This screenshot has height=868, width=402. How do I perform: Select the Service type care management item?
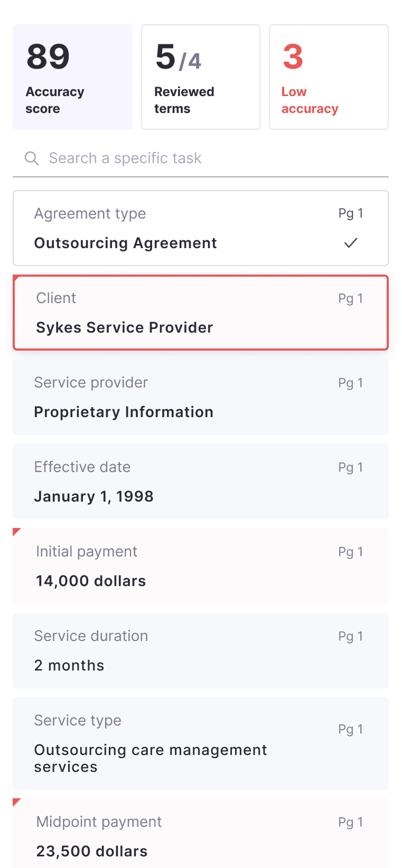coord(201,743)
